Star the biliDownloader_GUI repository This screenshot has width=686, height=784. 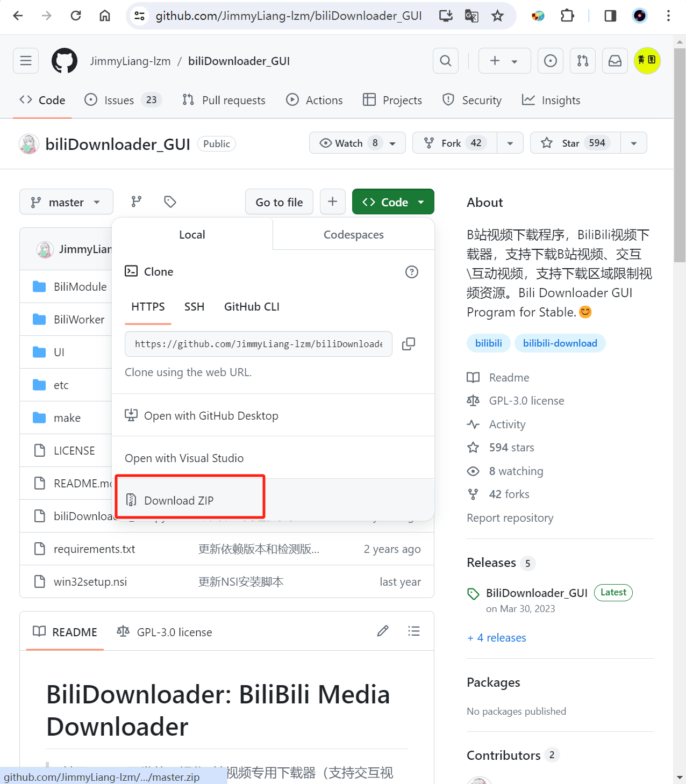(575, 143)
